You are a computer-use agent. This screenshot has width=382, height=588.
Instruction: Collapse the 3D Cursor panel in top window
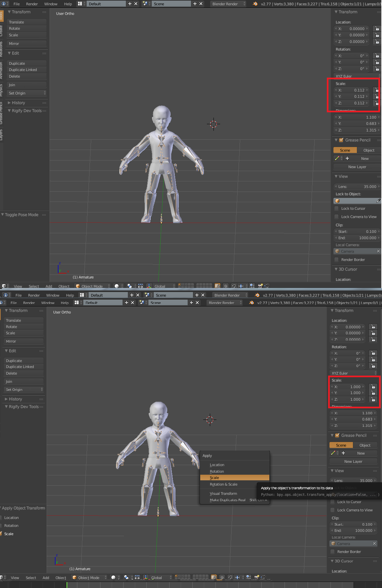click(336, 269)
